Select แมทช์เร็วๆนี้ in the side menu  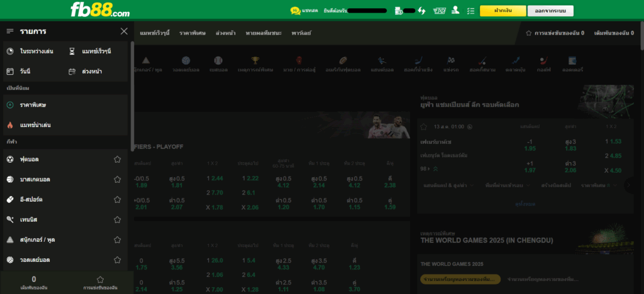click(91, 52)
